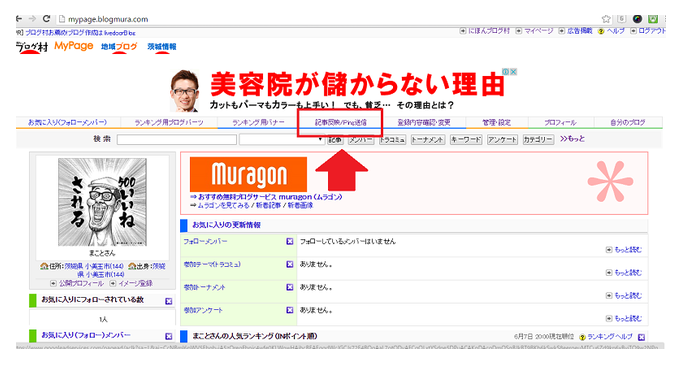Image resolution: width=673 pixels, height=371 pixels.
Task: Click the MyPage logo text
Action: pos(73,46)
